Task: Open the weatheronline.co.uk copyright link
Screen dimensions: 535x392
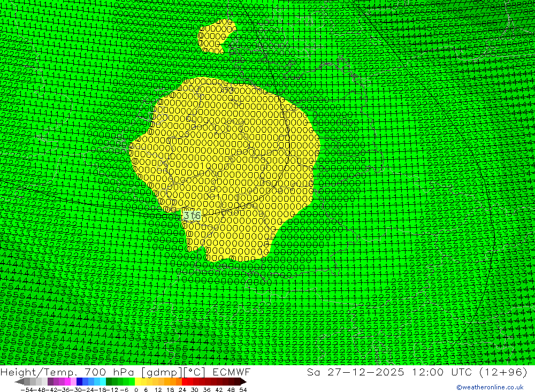Action: 490,387
